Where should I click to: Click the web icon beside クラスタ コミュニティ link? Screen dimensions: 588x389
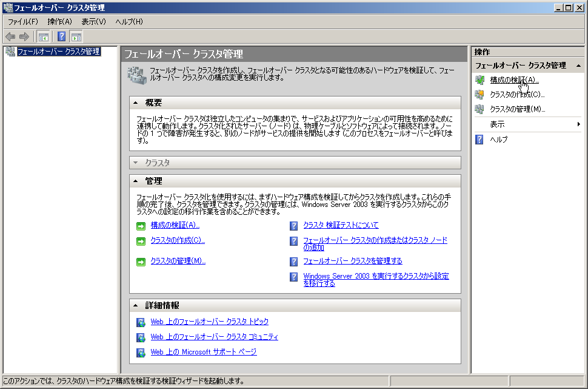(x=141, y=337)
